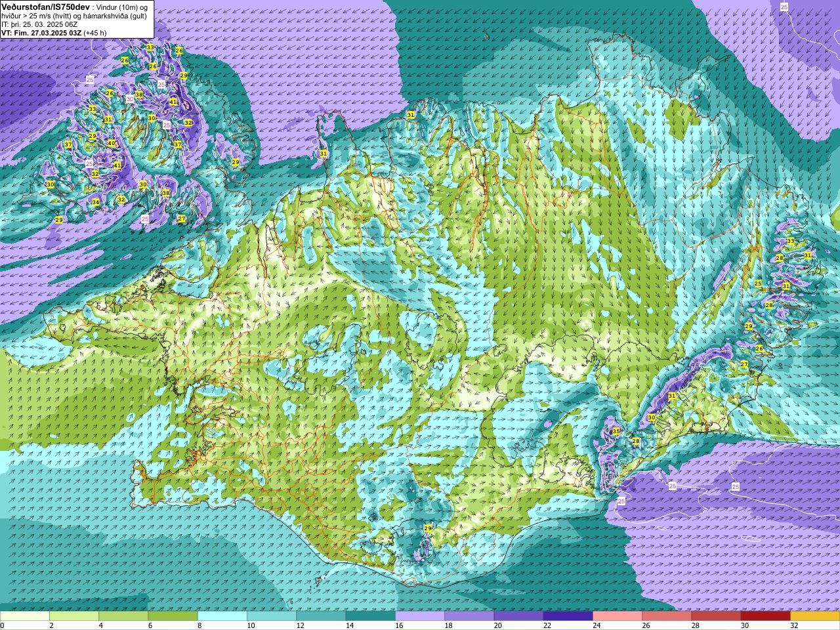Click the 18–20 m/s purple legend swatch
This screenshot has height=630, width=840.
click(x=469, y=616)
